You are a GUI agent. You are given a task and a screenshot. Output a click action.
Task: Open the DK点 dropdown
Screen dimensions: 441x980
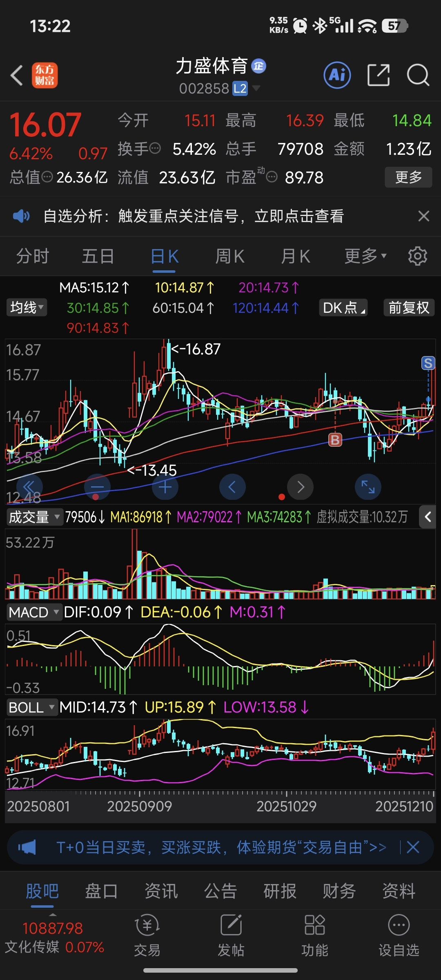click(343, 307)
